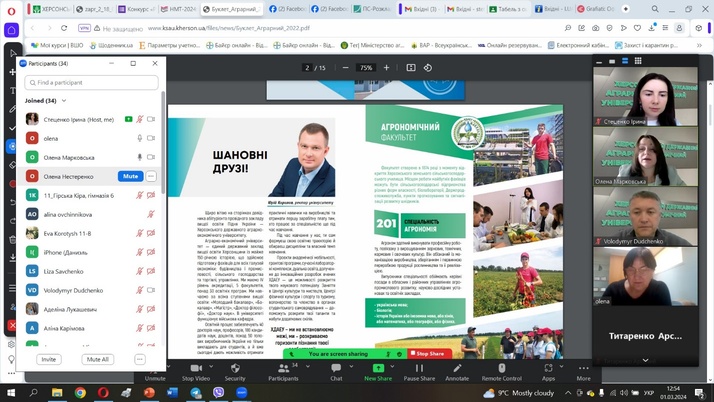714x402 pixels.
Task: Toggle camera off icon for Eva Korotysh 11-B
Action: (151, 233)
